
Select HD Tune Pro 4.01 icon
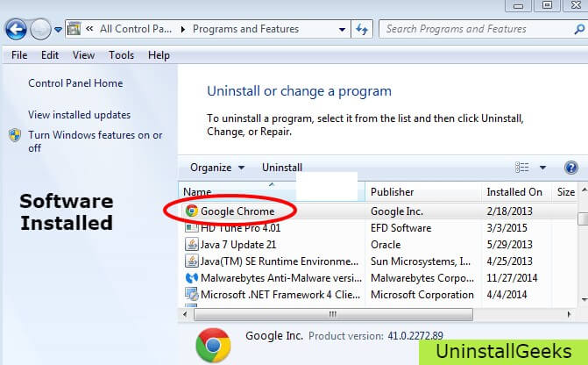pyautogui.click(x=192, y=227)
